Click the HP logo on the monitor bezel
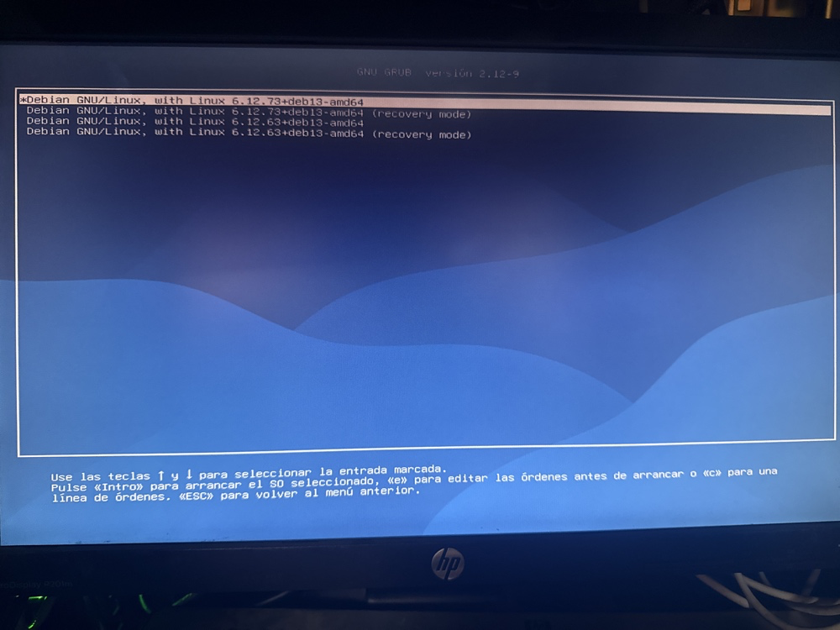 point(448,564)
